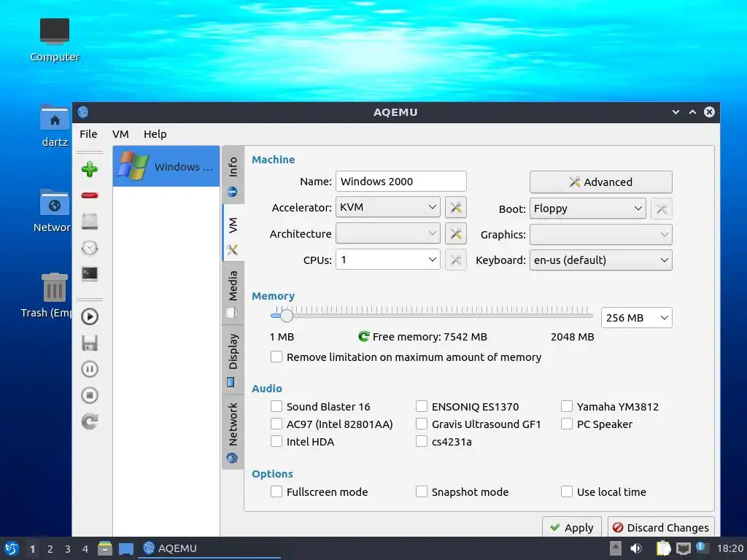This screenshot has width=747, height=560.
Task: Pause the virtual machine
Action: [x=90, y=369]
